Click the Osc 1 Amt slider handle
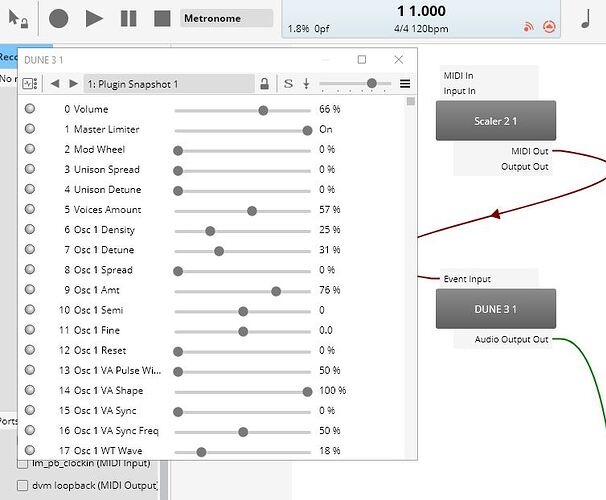The image size is (606, 500). pos(276,291)
